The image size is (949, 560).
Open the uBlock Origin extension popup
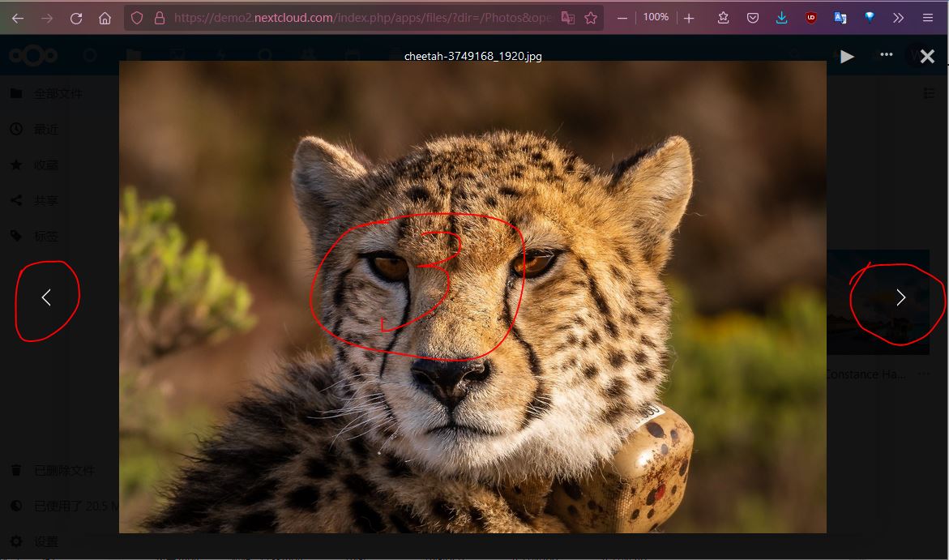click(811, 18)
